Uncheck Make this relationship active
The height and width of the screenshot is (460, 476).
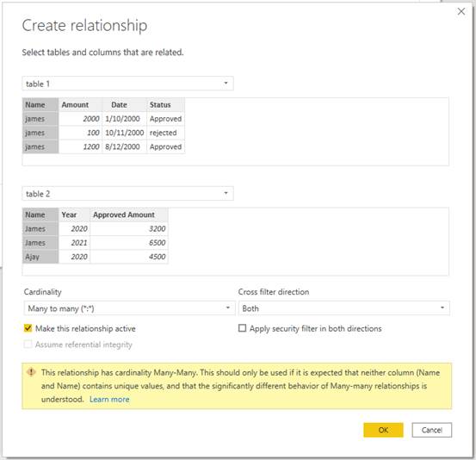pyautogui.click(x=28, y=328)
